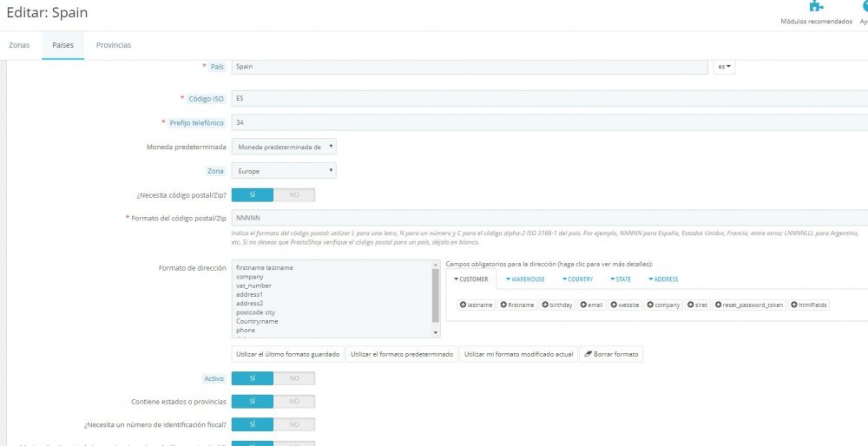
Task: Switch to the Zonas tab
Action: coord(19,45)
